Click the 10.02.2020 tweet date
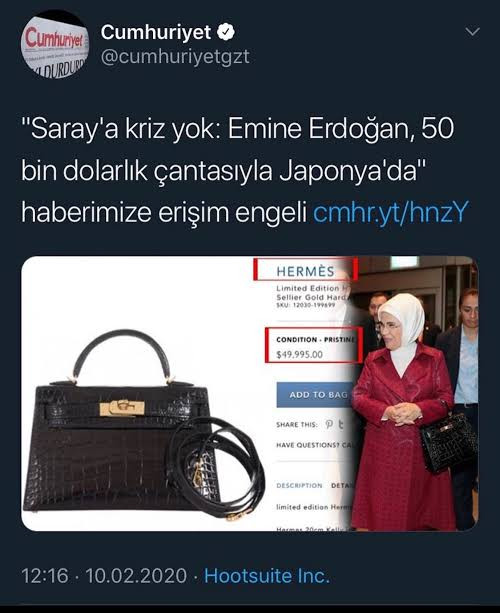 pos(136,576)
